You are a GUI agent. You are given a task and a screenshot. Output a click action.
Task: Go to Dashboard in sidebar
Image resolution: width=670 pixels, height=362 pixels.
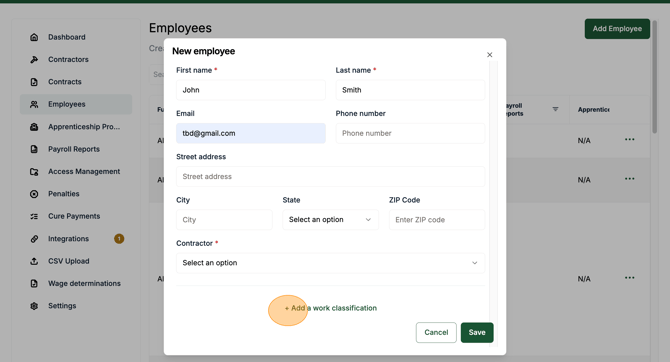pos(76,37)
